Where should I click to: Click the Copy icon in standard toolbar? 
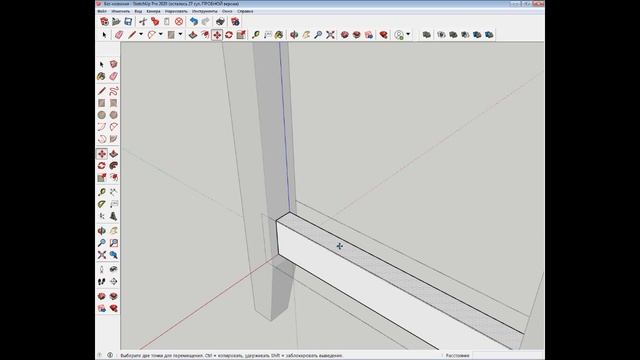click(155, 22)
